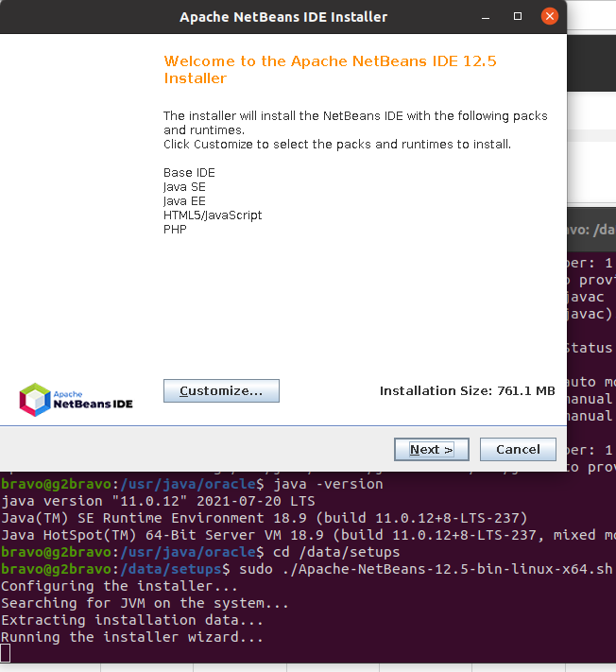Screen dimensions: 616x672
Task: Open the Customize... packs dialog
Action: coord(221,390)
